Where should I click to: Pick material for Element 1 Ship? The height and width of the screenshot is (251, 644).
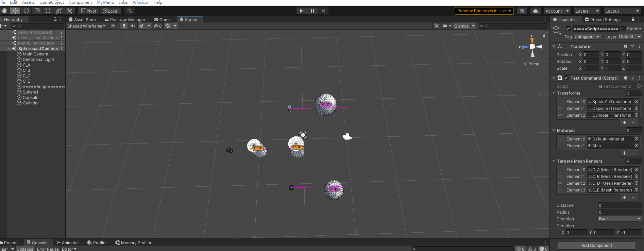tap(637, 146)
